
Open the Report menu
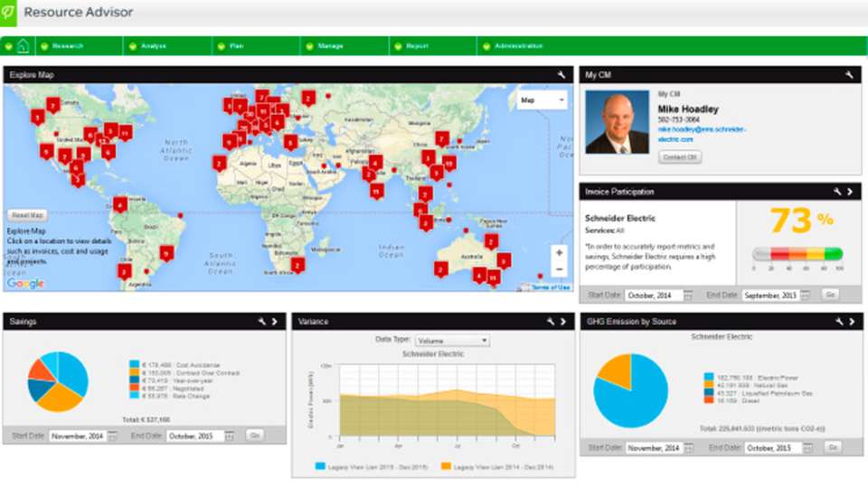pos(417,46)
